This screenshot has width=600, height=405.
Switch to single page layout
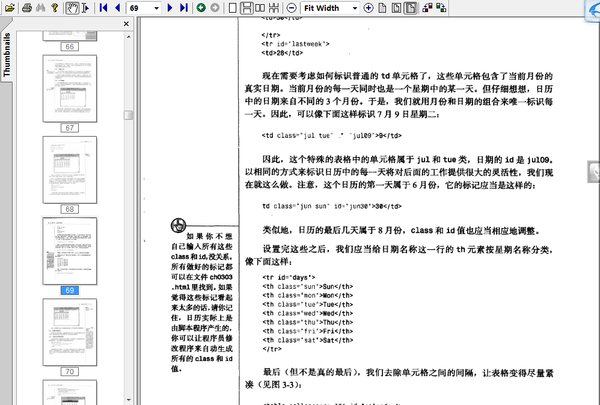click(232, 8)
